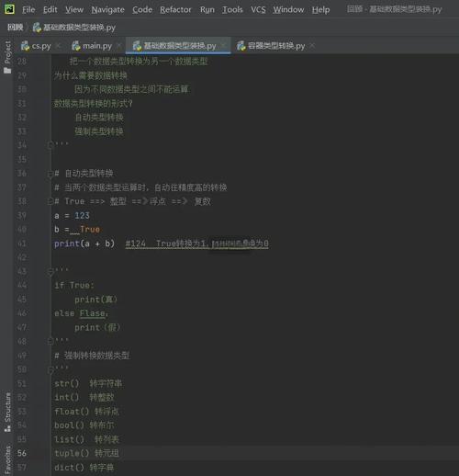This screenshot has width=459, height=476.
Task: Click the 'int() 转整数' line
Action: (x=84, y=397)
